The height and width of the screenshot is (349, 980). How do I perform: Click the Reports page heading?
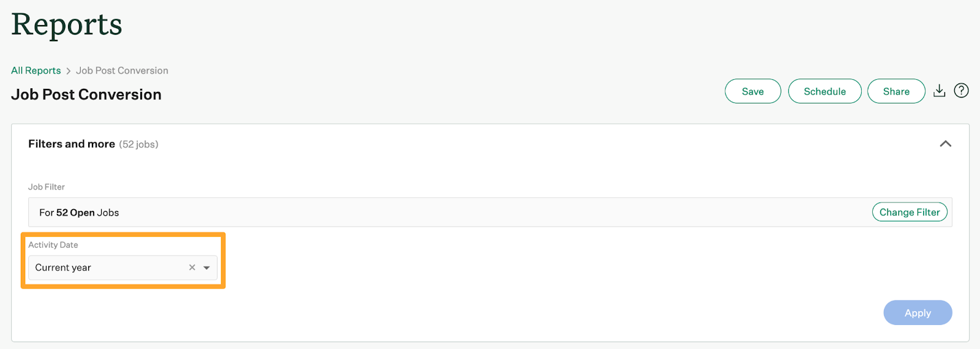pos(67,25)
